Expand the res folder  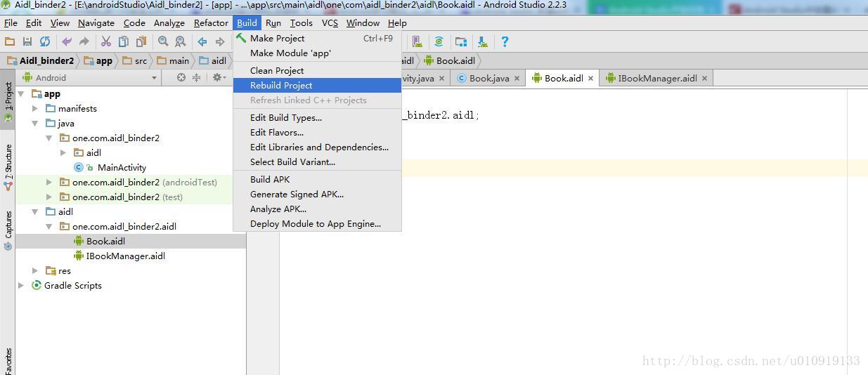click(x=35, y=270)
